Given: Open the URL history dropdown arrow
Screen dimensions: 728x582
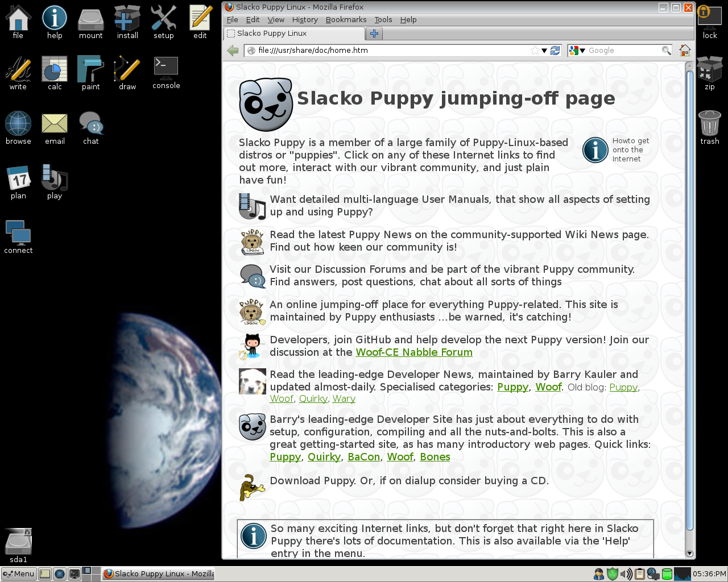Looking at the screenshot, I should (544, 51).
